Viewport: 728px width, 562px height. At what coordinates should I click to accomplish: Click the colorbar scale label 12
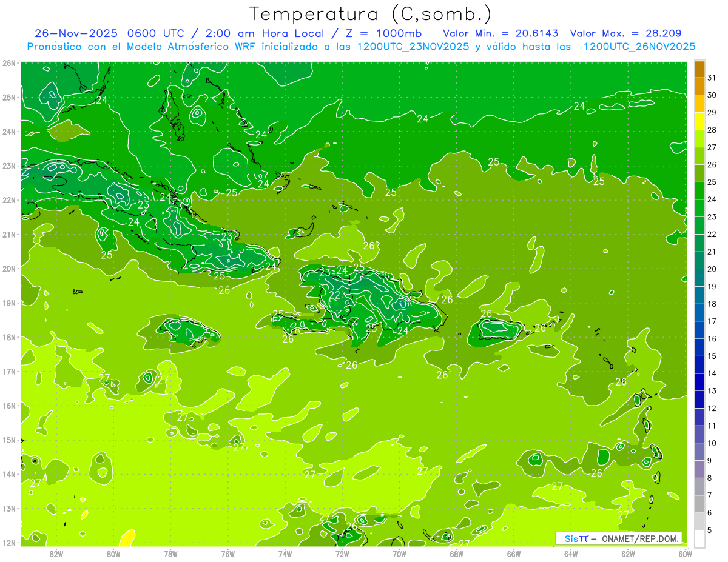[x=712, y=409]
